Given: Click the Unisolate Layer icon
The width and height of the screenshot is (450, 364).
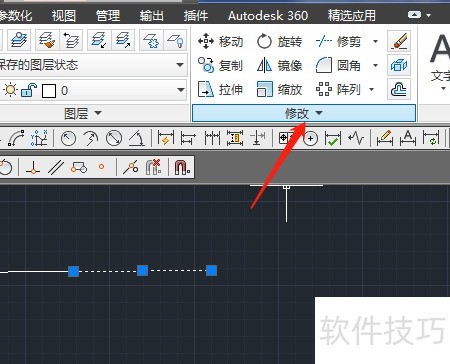Looking at the screenshot, I should coord(123,40).
